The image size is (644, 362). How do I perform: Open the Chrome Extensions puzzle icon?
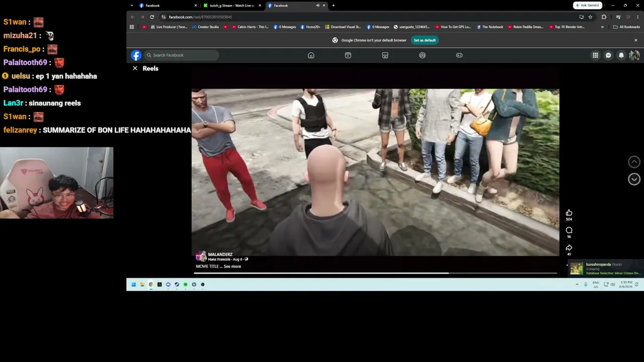[604, 17]
